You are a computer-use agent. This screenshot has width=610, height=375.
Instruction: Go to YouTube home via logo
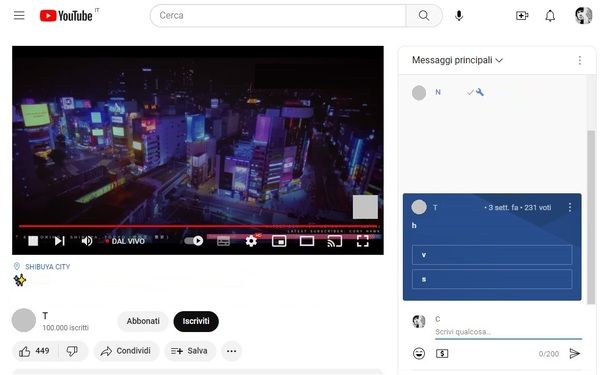[66, 16]
